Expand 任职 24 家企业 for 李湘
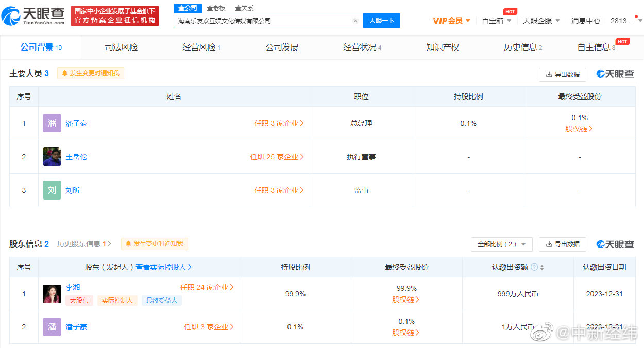The width and height of the screenshot is (644, 348). click(207, 287)
